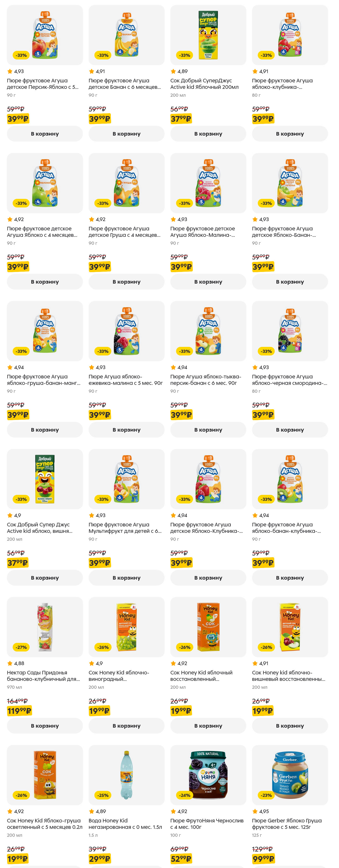Open the Агуша детское Груша puree title link
Viewport: 339px width, 868px height.
[x=124, y=232]
